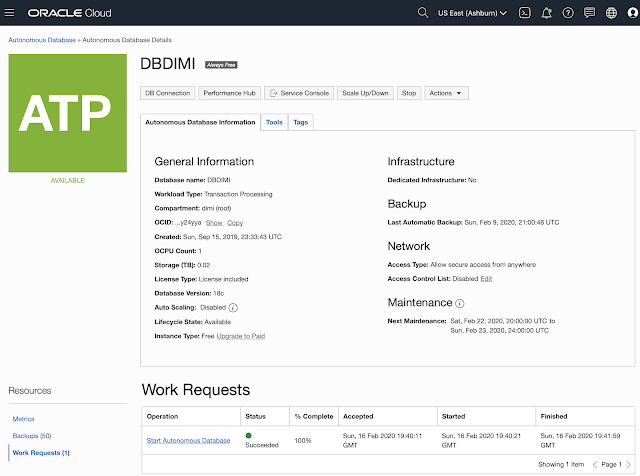
Task: Go to previous page arrow in table
Action: (x=595, y=465)
